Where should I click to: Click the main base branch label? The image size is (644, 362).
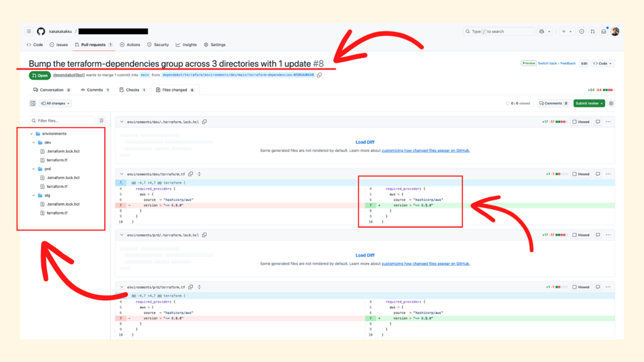click(145, 75)
